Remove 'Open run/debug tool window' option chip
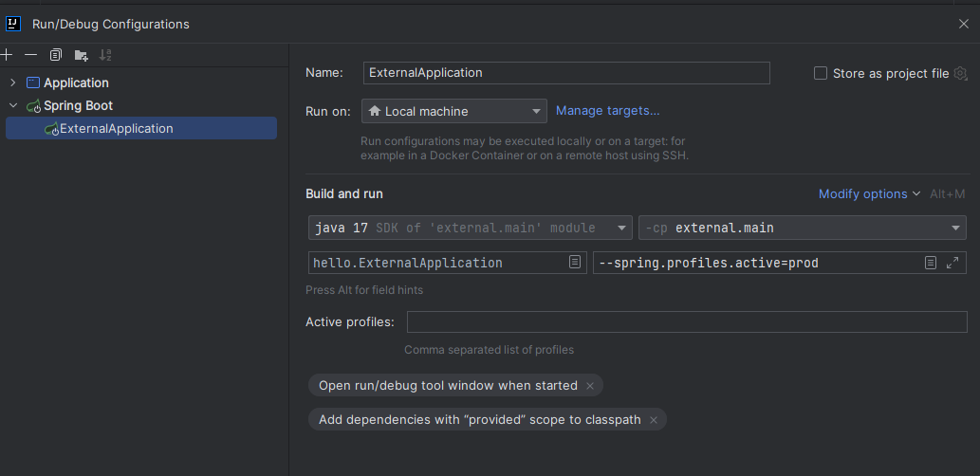This screenshot has width=980, height=476. [589, 385]
